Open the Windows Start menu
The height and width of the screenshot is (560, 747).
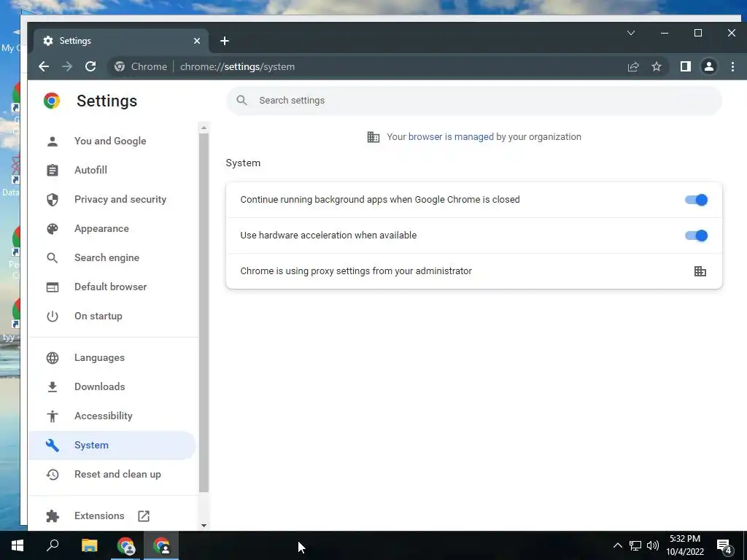tap(18, 545)
